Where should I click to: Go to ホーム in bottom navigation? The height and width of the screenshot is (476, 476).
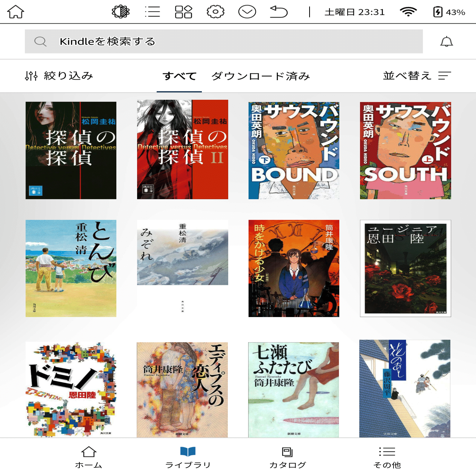pos(89,458)
